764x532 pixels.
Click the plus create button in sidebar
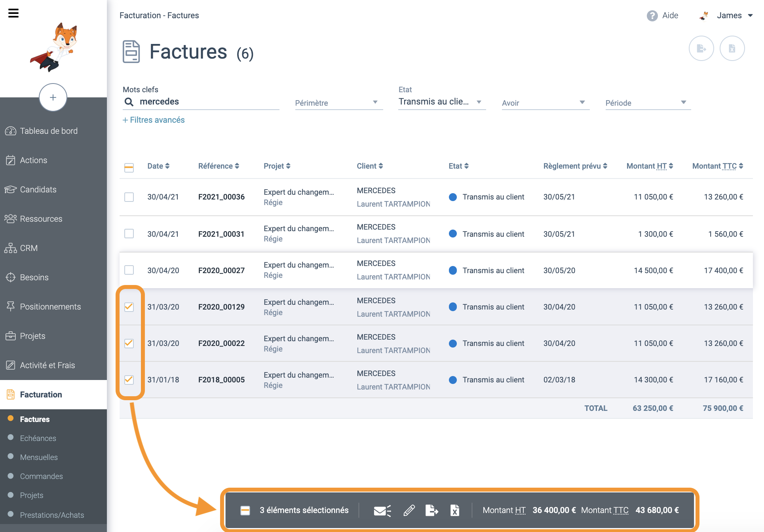point(53,97)
